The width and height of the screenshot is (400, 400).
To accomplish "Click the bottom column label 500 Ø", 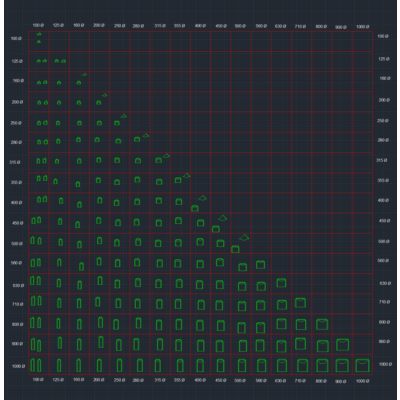I will coord(240,380).
